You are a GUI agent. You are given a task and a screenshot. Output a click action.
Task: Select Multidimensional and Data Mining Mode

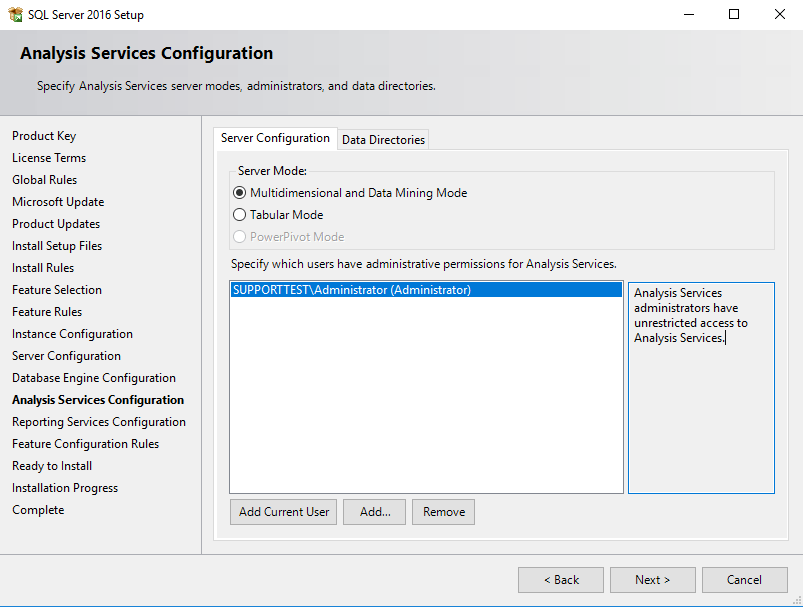click(239, 192)
